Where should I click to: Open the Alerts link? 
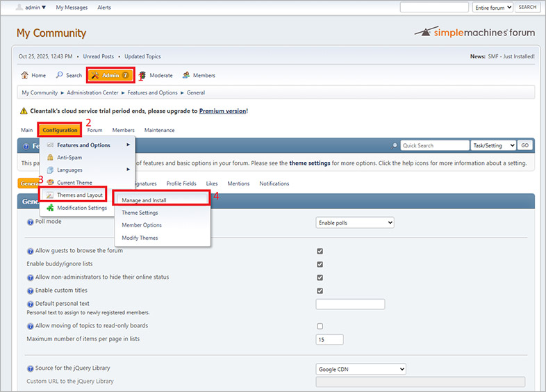point(104,8)
